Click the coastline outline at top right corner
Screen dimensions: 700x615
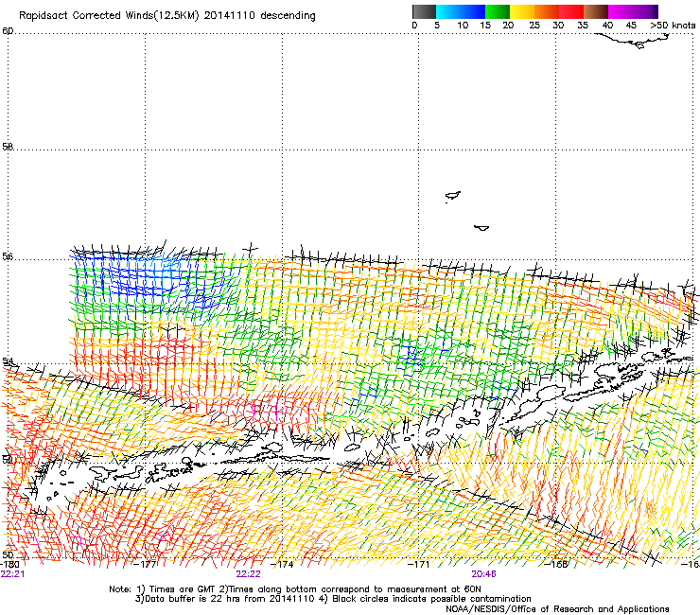pos(633,41)
